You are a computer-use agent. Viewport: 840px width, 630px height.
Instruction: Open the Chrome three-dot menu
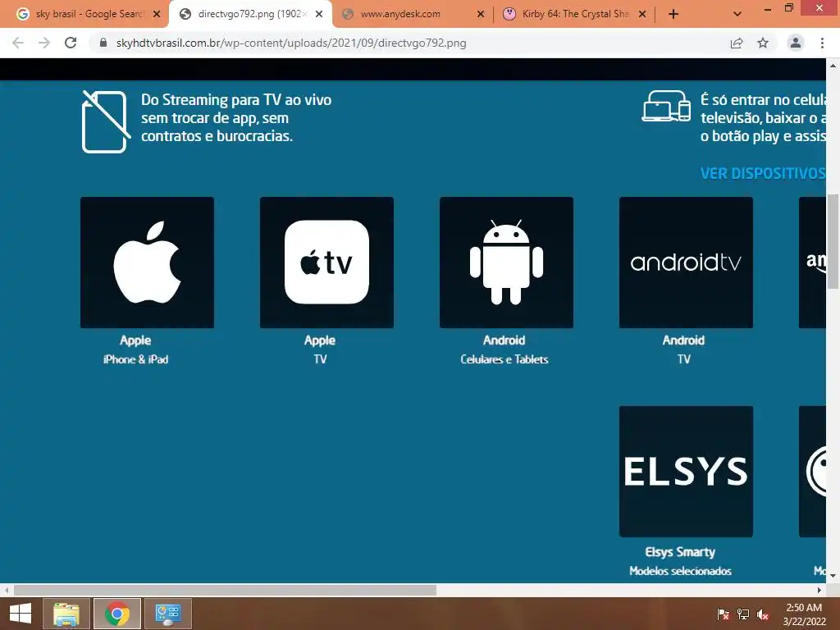coord(822,43)
